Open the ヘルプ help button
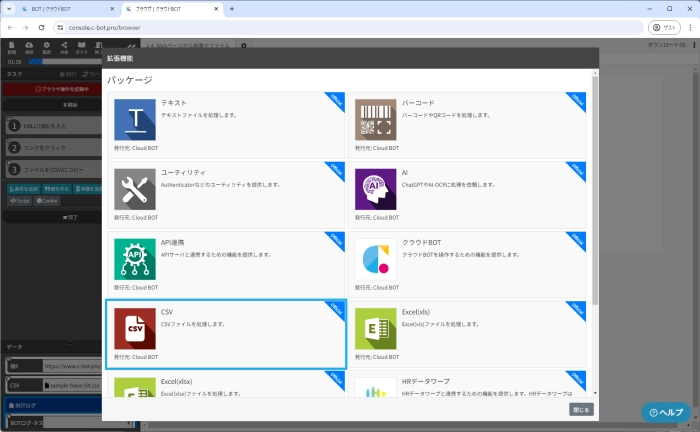700x432 pixels. (666, 412)
